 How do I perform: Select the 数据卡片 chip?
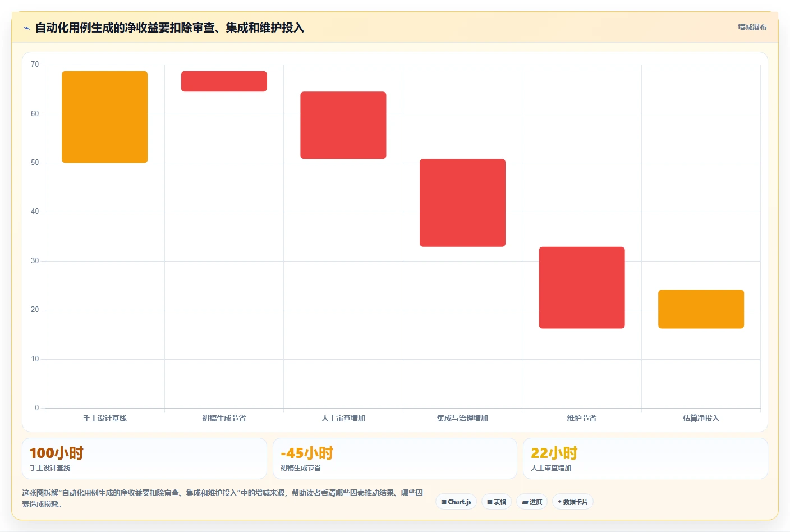coord(573,502)
